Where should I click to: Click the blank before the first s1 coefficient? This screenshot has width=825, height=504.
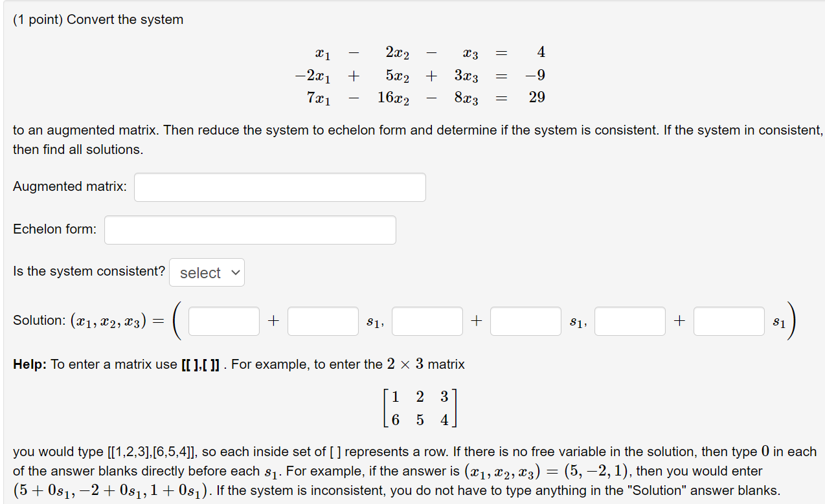pos(322,320)
